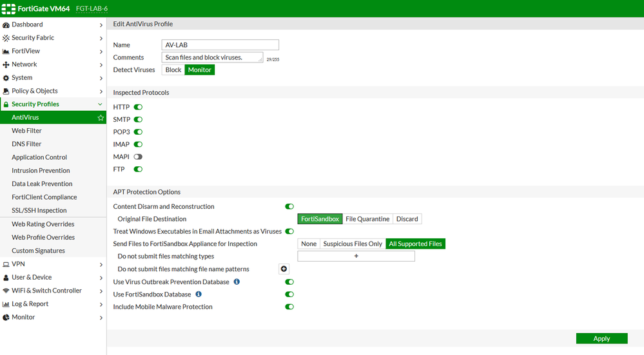
Task: Click the Security Profiles lock icon
Action: coord(6,104)
